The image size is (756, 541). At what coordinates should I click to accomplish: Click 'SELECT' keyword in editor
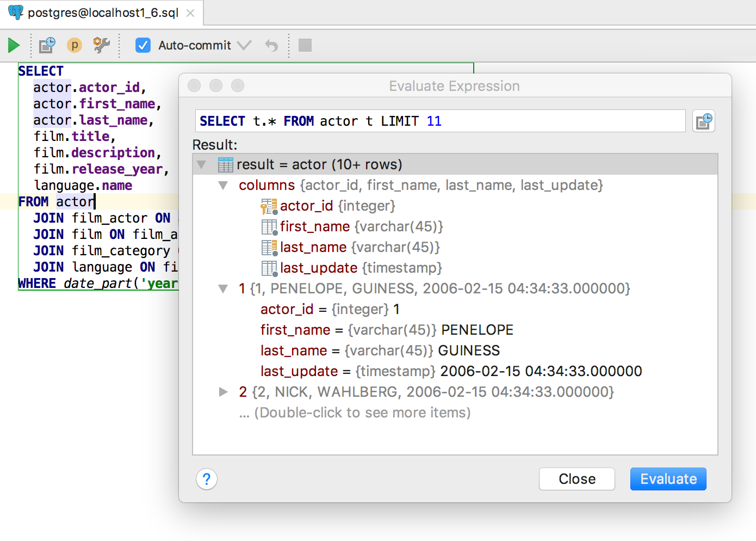(x=41, y=71)
